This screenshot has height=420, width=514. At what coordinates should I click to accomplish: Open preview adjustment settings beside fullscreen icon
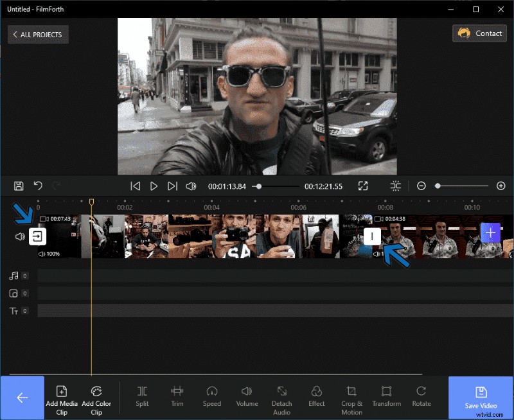click(396, 186)
